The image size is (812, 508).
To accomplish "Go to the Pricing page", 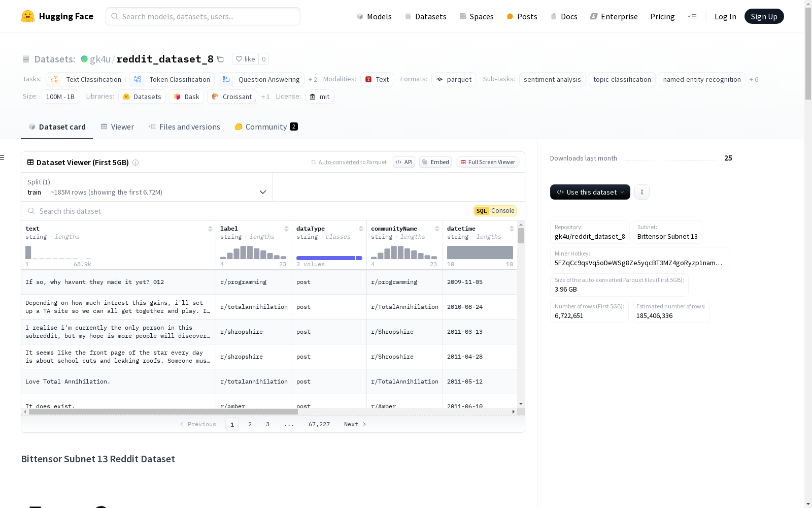I will [662, 16].
